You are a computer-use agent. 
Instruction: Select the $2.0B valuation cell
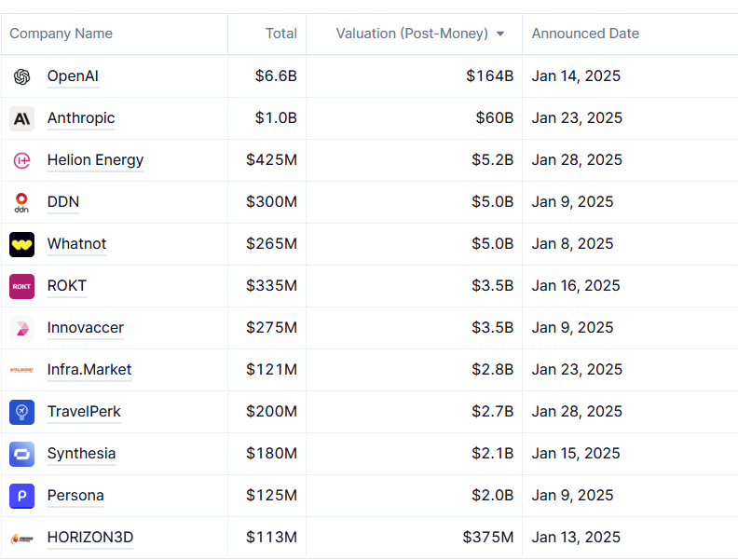tap(414, 495)
